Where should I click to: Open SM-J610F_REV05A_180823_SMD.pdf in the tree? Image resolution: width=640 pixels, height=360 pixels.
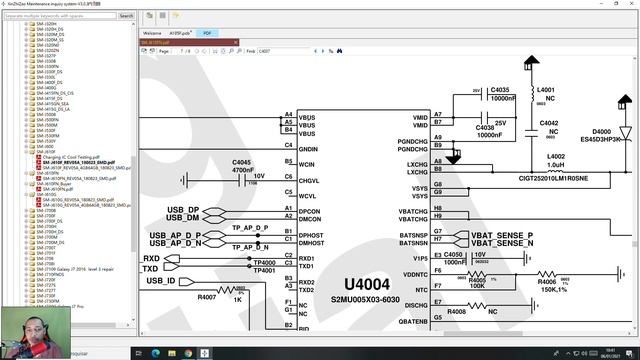(79, 162)
